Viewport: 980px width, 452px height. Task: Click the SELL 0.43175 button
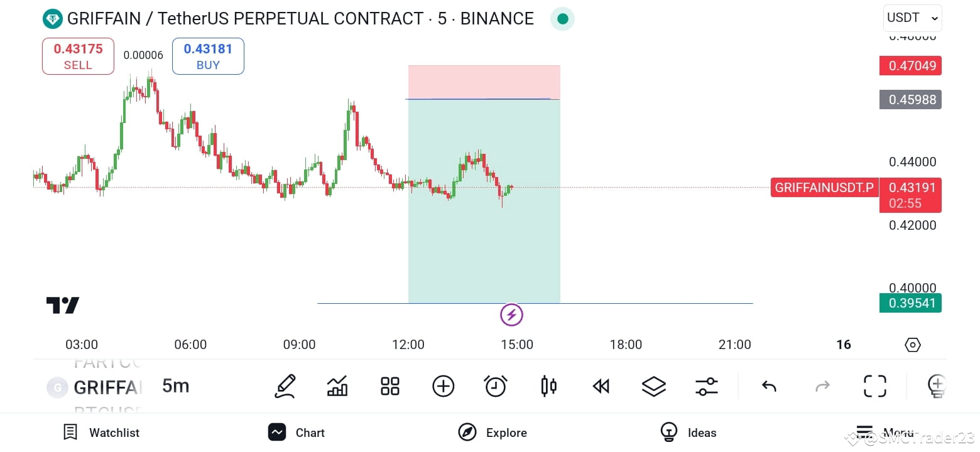pos(77,56)
